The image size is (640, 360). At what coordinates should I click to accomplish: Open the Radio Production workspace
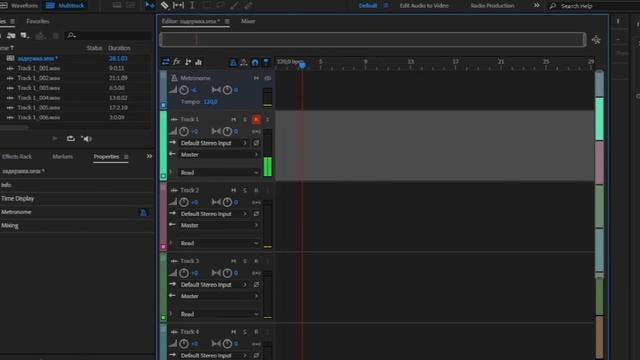492,6
